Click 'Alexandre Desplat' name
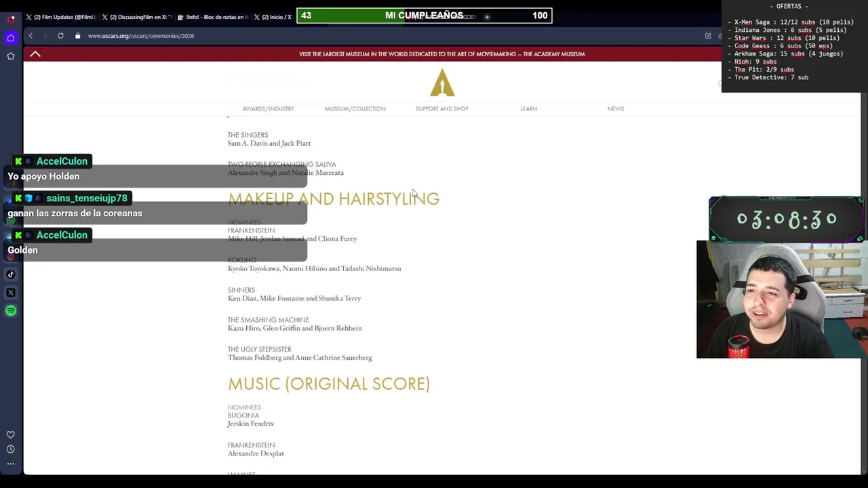Screen dimensions: 868x488 coord(256,453)
